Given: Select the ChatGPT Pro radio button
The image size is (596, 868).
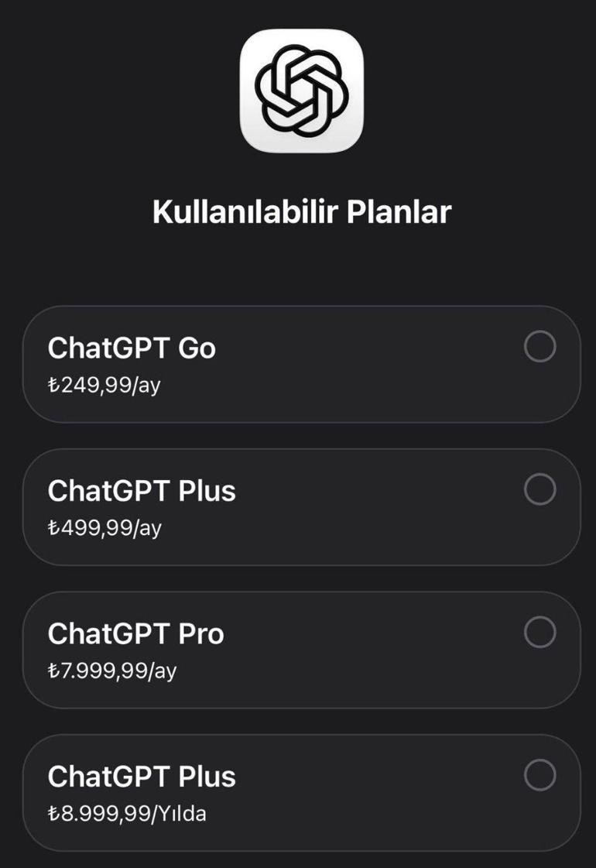Looking at the screenshot, I should (x=539, y=633).
